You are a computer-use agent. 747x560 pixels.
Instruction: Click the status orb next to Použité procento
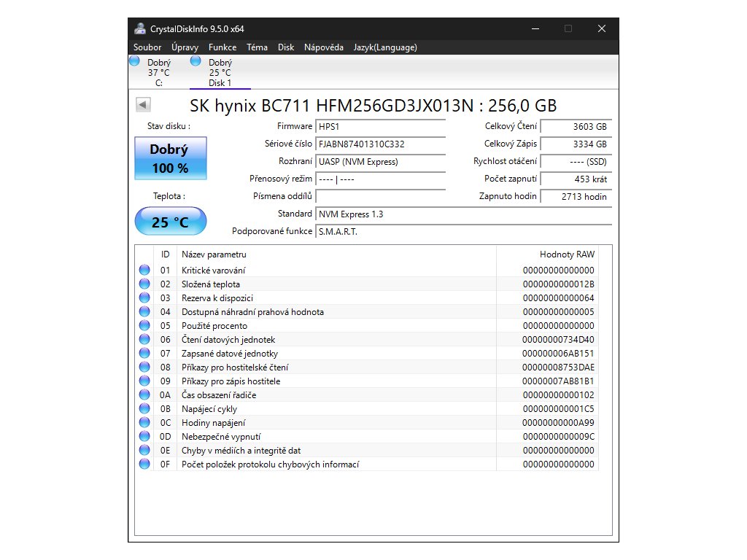coord(144,326)
